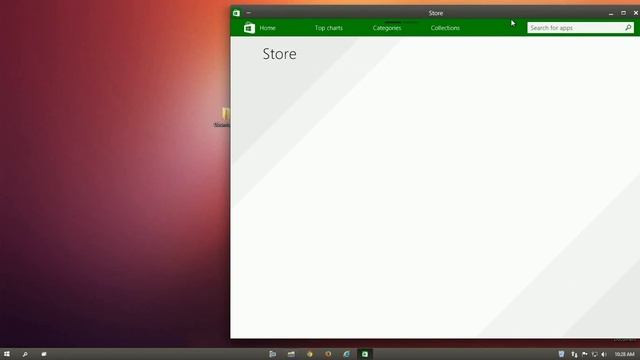Open Internet Explorer from taskbar
Image resolution: width=640 pixels, height=360 pixels.
pyautogui.click(x=347, y=354)
